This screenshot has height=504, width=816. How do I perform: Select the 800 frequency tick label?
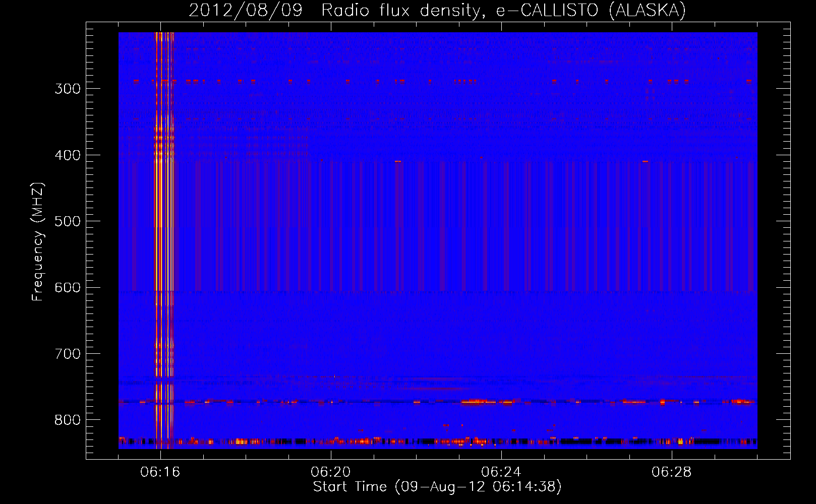pos(68,420)
